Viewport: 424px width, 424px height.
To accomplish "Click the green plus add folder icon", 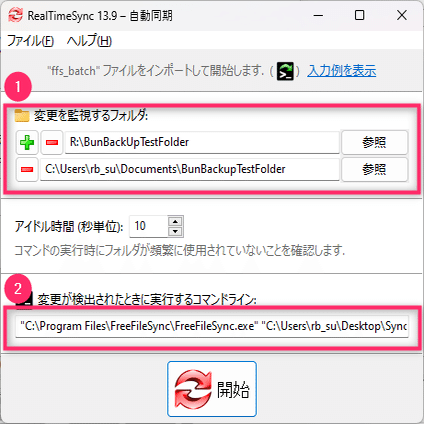I will point(27,142).
